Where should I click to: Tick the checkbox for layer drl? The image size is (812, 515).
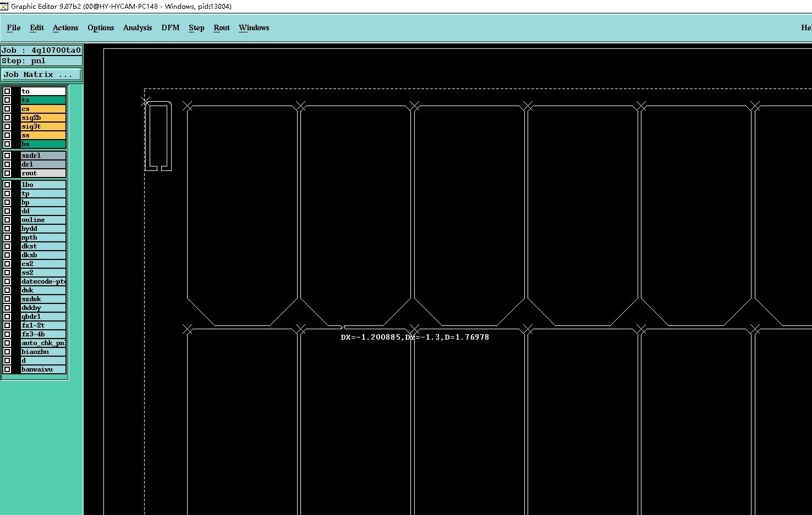click(x=7, y=164)
